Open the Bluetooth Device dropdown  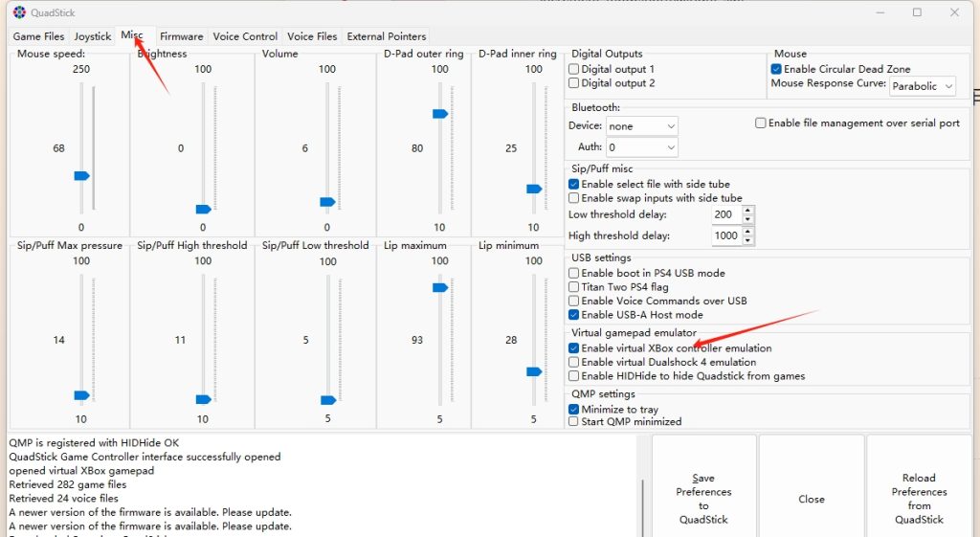click(x=642, y=126)
